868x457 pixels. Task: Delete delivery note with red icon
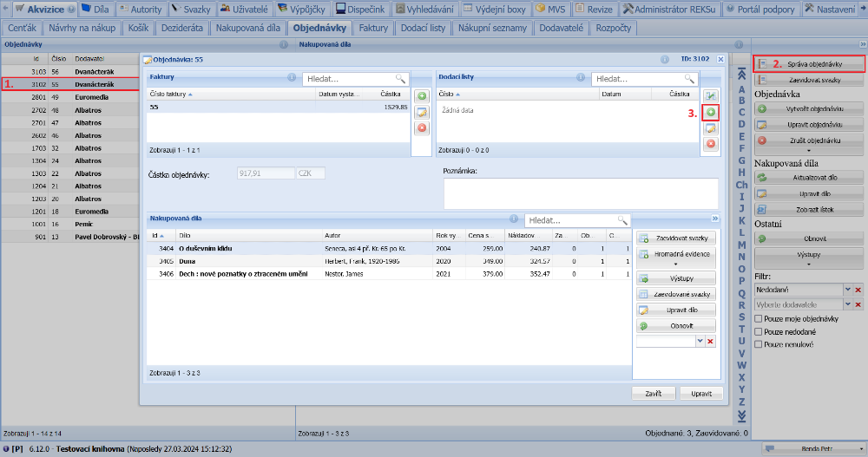tap(711, 143)
